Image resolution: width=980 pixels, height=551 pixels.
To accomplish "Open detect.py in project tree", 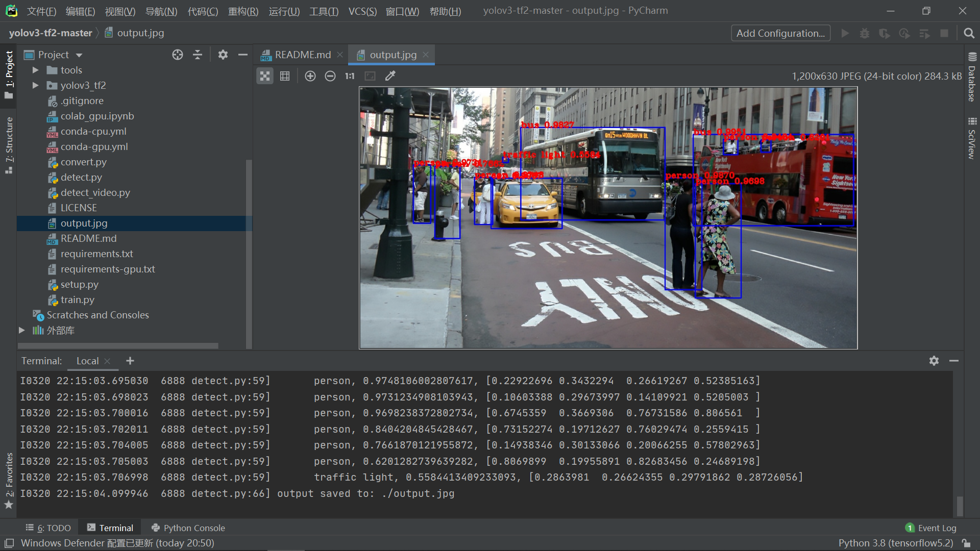I will [x=81, y=177].
